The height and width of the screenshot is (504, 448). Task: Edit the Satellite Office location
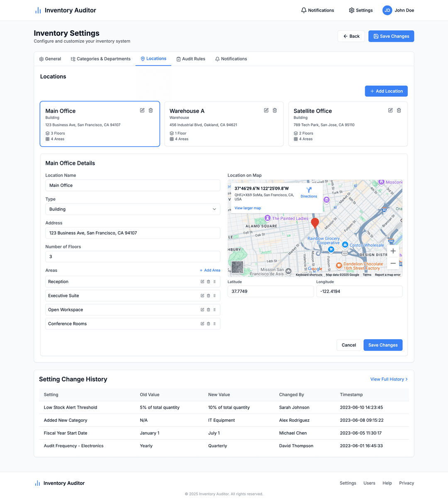tap(390, 110)
